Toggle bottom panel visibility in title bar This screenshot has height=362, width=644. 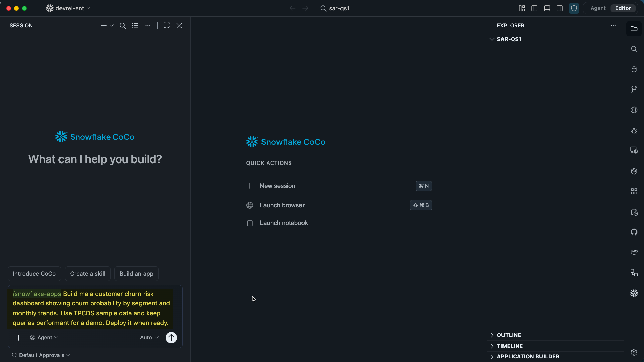[547, 8]
